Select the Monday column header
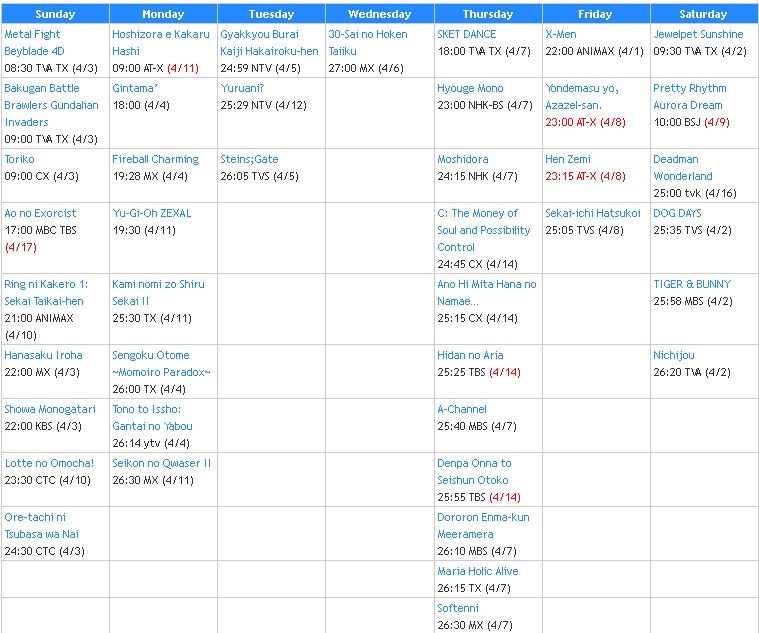The width and height of the screenshot is (759, 633). 163,14
